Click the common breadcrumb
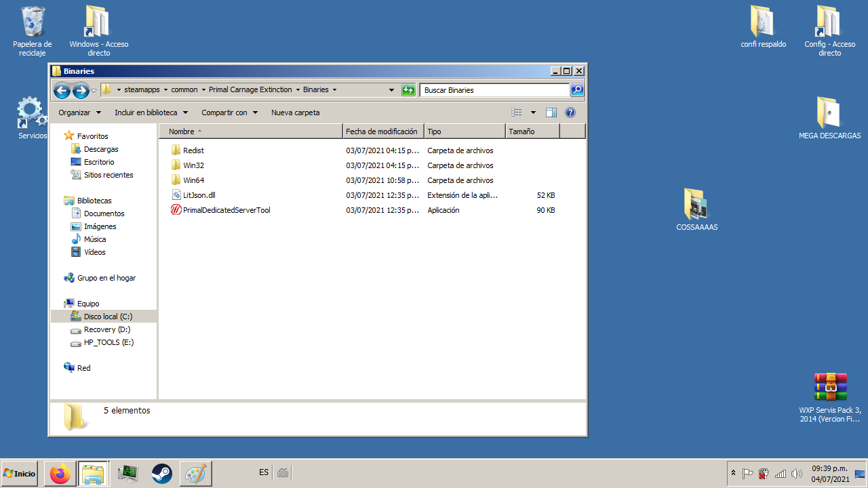Image resolution: width=868 pixels, height=488 pixels. [x=184, y=89]
